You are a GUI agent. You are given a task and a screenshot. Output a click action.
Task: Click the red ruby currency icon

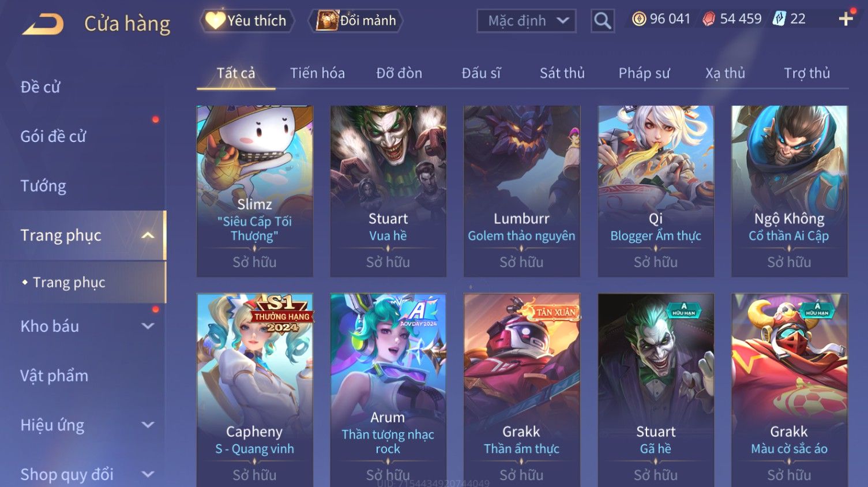point(709,19)
